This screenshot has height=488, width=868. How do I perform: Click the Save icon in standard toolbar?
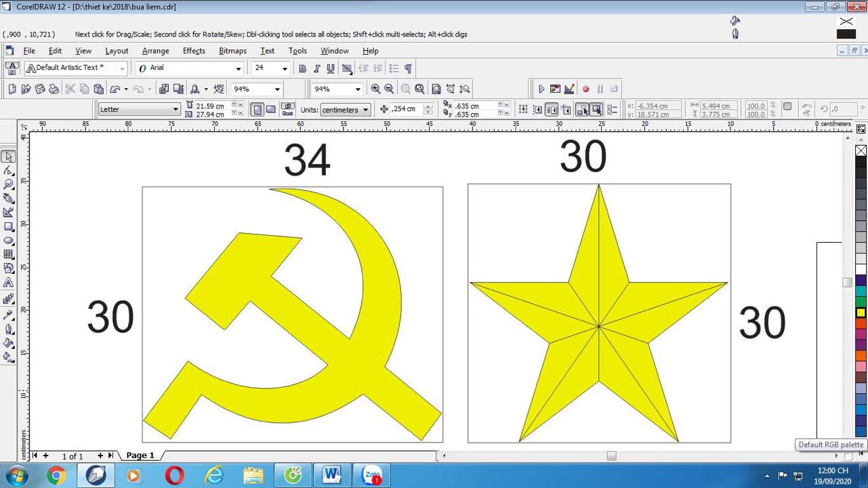click(40, 89)
